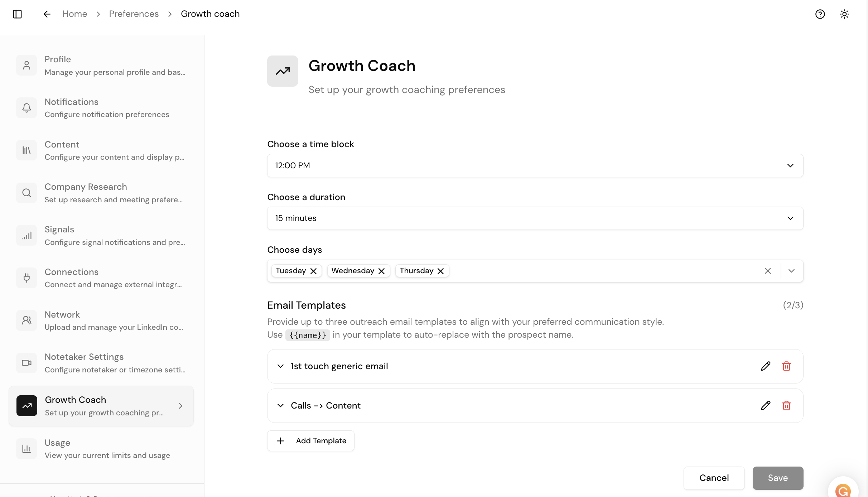The height and width of the screenshot is (497, 868).
Task: Open the help question mark icon
Action: point(820,14)
